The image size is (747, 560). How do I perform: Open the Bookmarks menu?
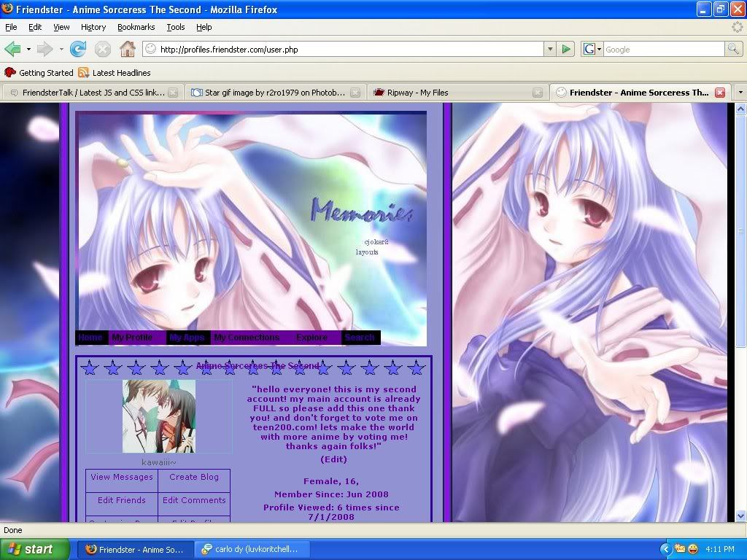click(136, 27)
